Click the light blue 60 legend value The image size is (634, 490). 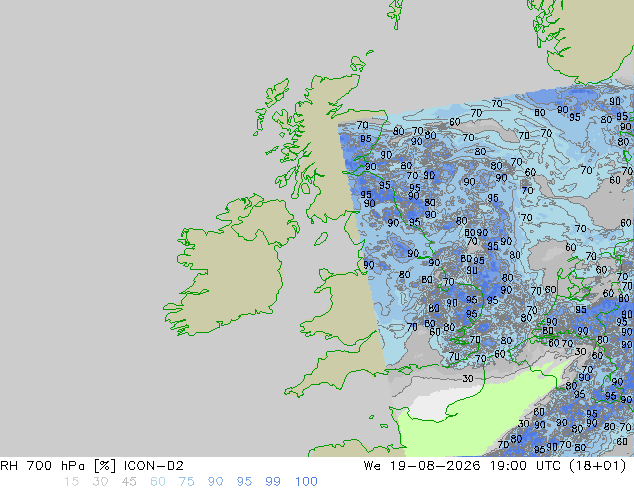tap(158, 482)
